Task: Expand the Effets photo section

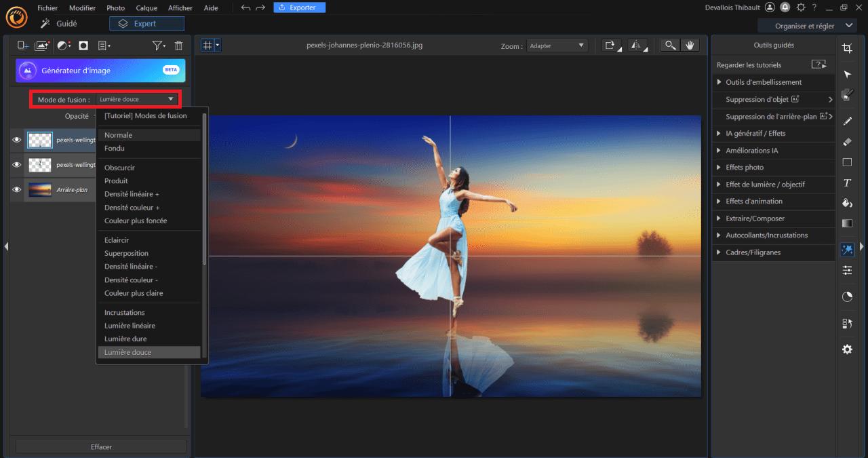Action: (745, 167)
